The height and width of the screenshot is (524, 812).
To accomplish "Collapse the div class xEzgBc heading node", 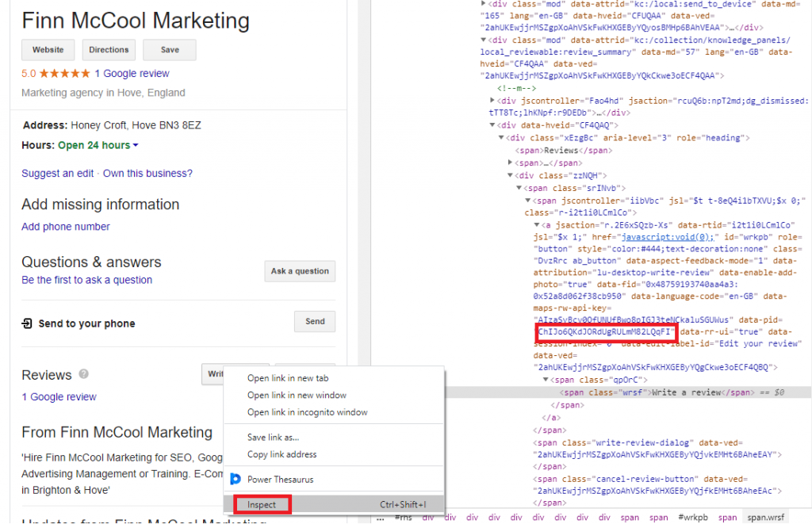I will coord(501,138).
